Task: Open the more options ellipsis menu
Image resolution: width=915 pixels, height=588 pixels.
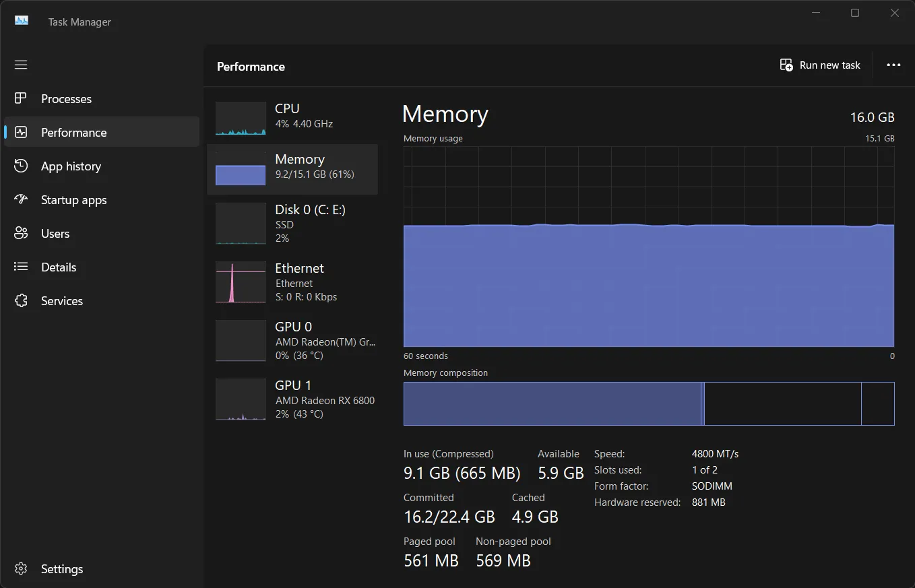Action: [893, 65]
